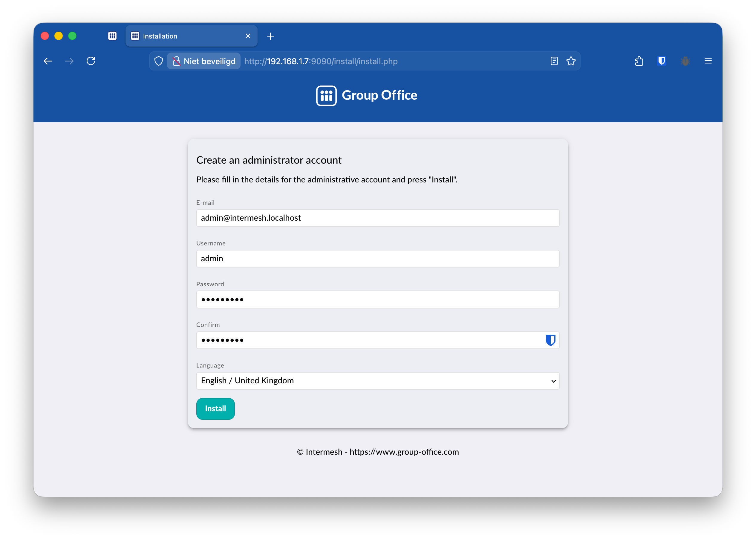Bookmark the page using the star icon

click(571, 61)
